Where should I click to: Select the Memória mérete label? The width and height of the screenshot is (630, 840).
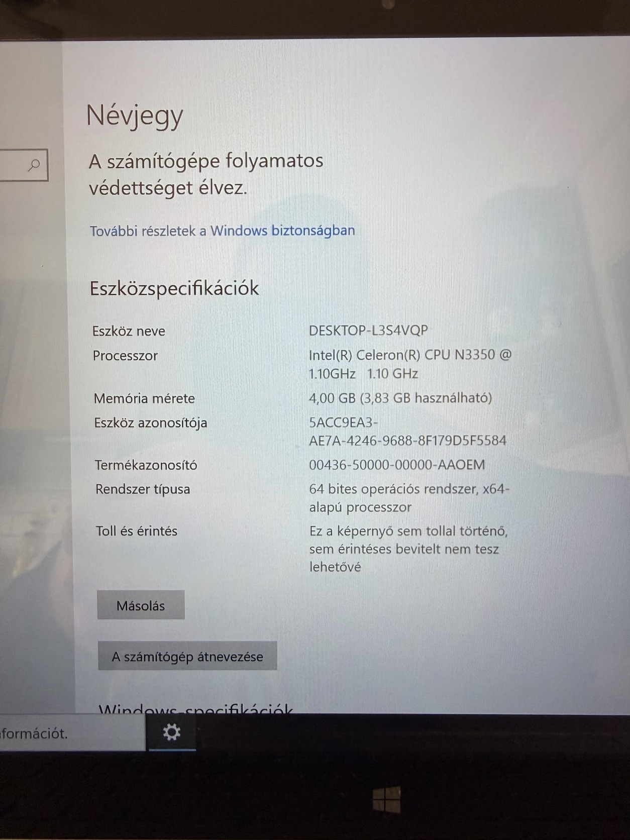[144, 398]
